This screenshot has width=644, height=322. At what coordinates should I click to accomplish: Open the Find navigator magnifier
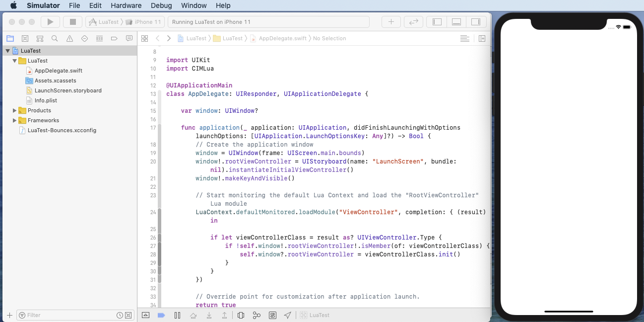click(x=55, y=38)
